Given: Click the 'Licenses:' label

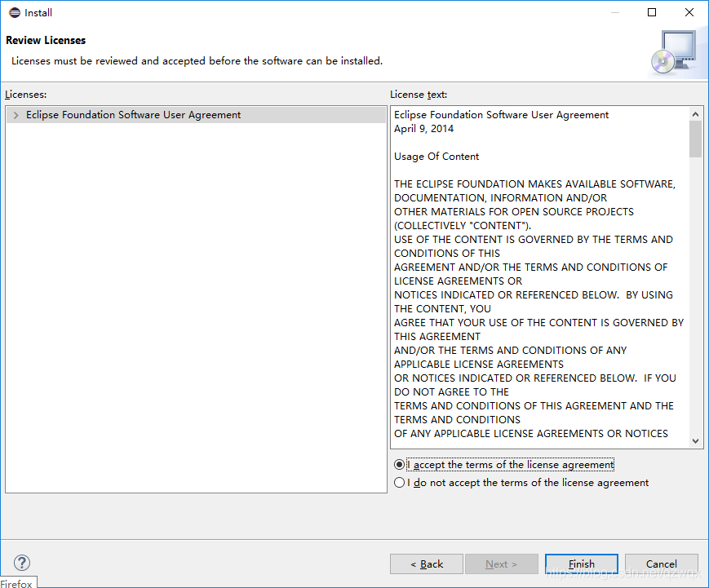Looking at the screenshot, I should point(26,95).
